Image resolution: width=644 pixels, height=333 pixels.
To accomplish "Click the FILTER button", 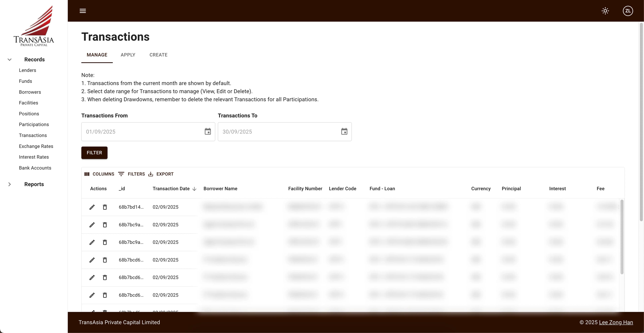I will click(94, 153).
